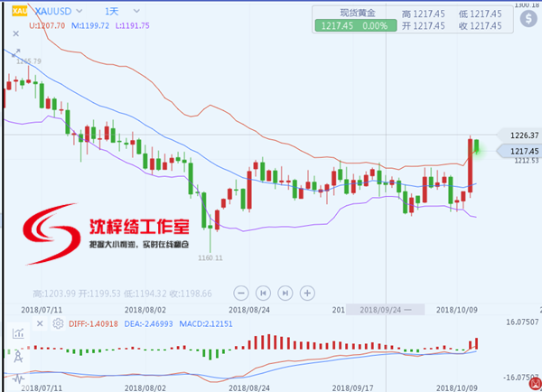Jump to the chart's latest bar
This screenshot has height=392, width=542.
point(285,293)
